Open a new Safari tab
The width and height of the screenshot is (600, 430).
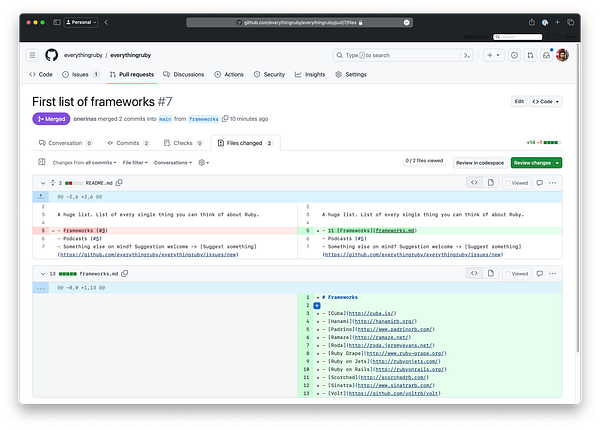tap(558, 22)
